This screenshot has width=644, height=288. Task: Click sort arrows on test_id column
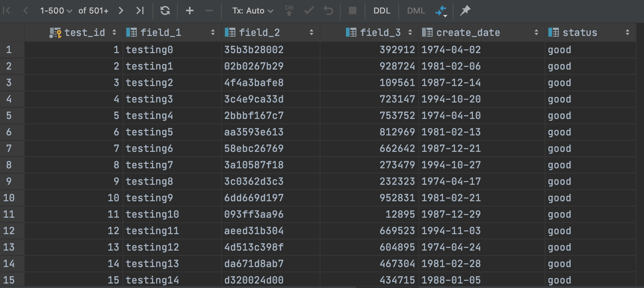[114, 33]
